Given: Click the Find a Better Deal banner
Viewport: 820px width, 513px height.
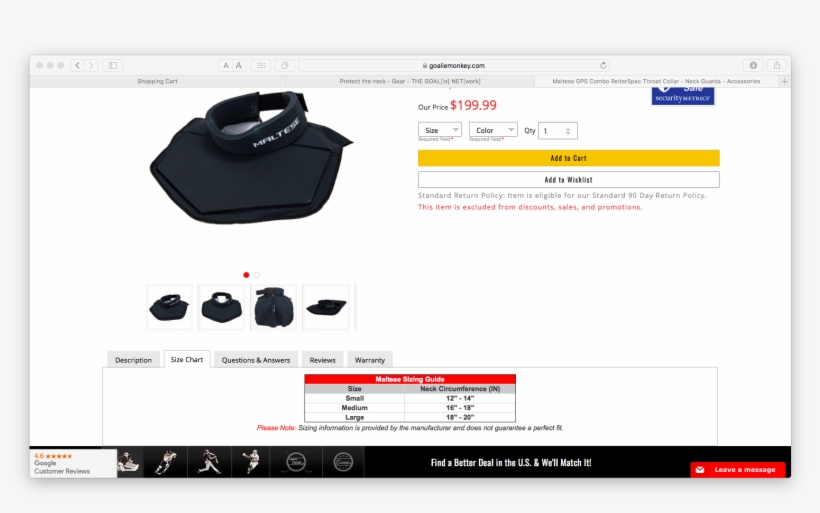Looking at the screenshot, I should click(x=511, y=463).
